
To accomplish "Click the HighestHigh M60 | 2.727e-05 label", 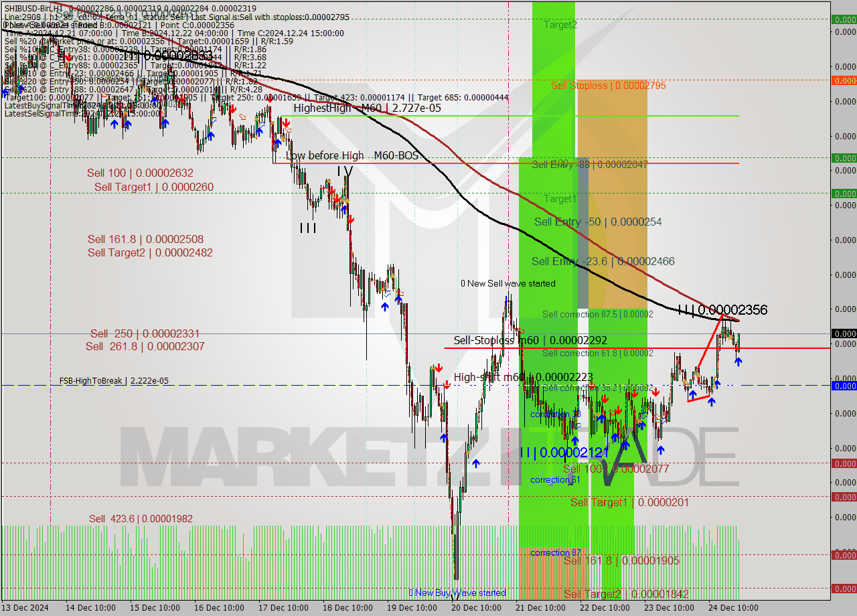I will point(367,108).
